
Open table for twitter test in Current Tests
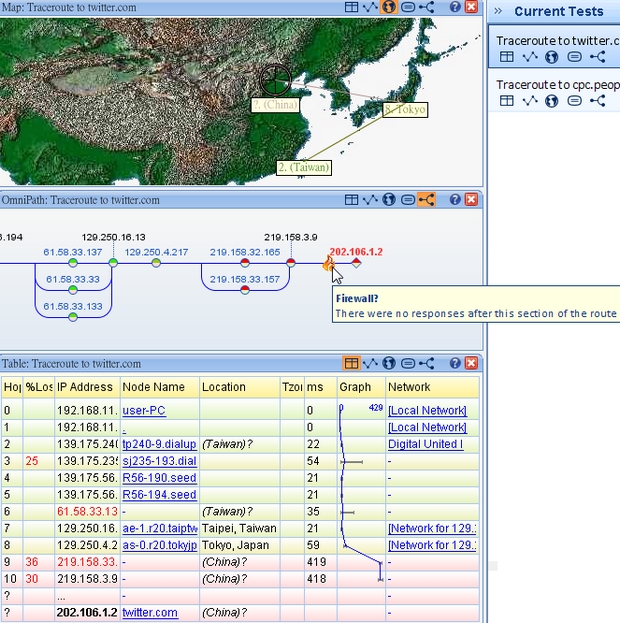[506, 57]
